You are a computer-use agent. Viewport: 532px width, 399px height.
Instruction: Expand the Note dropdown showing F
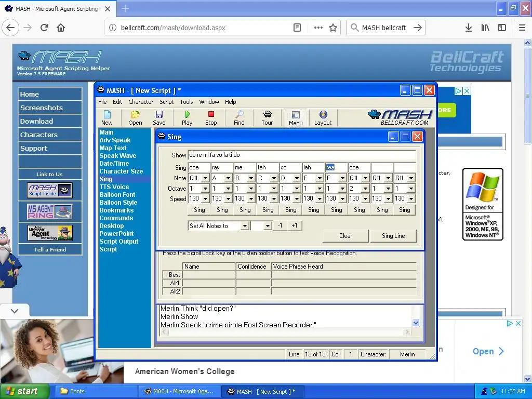(342, 178)
